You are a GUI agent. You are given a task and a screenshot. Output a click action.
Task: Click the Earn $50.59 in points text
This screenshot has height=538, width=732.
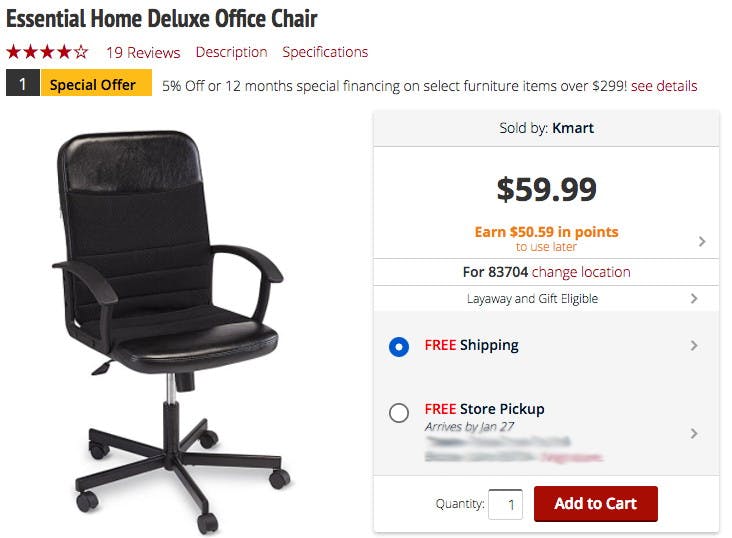546,232
